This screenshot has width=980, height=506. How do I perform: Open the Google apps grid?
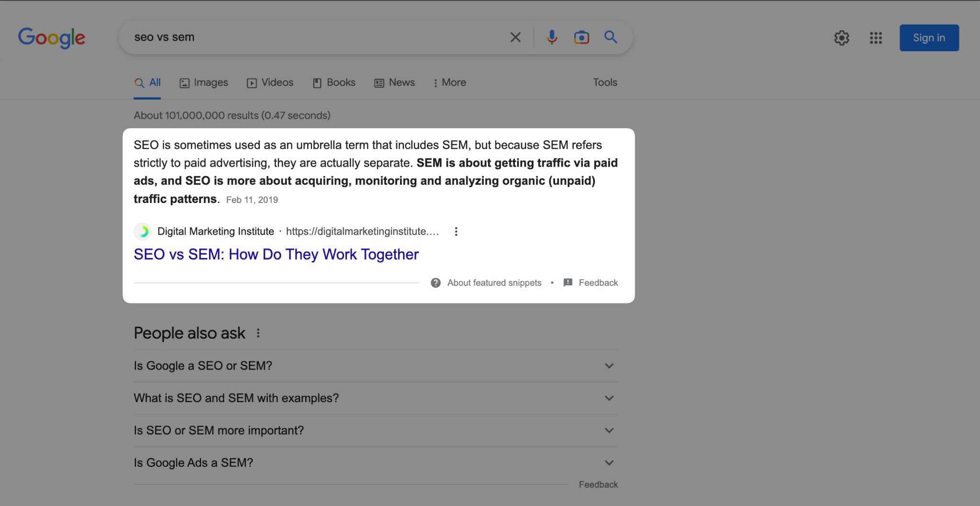point(876,38)
